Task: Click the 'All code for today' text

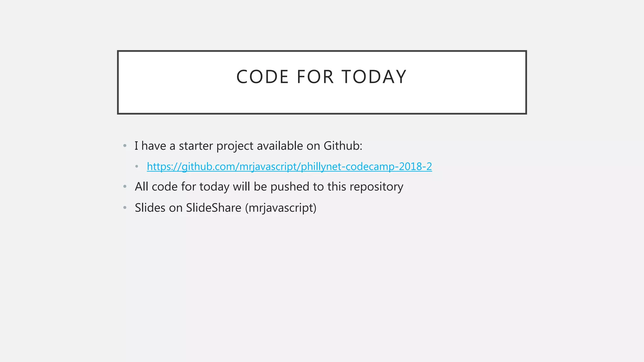Action: [x=182, y=187]
